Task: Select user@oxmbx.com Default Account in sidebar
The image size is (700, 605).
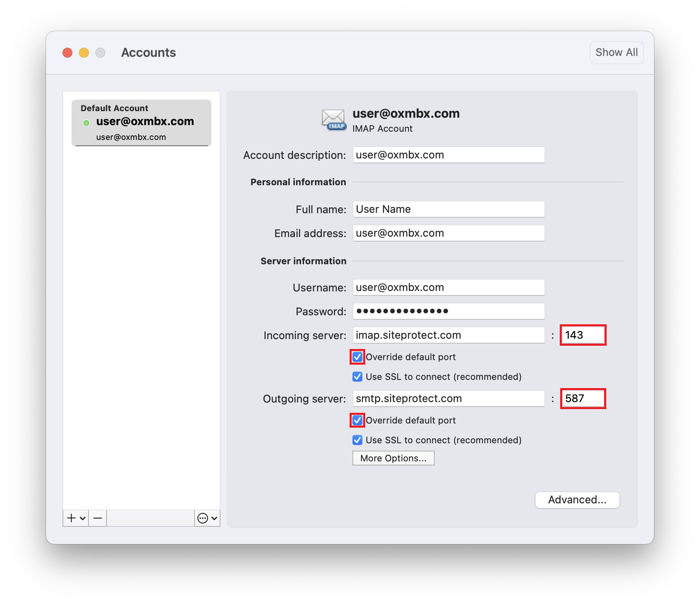Action: point(141,123)
